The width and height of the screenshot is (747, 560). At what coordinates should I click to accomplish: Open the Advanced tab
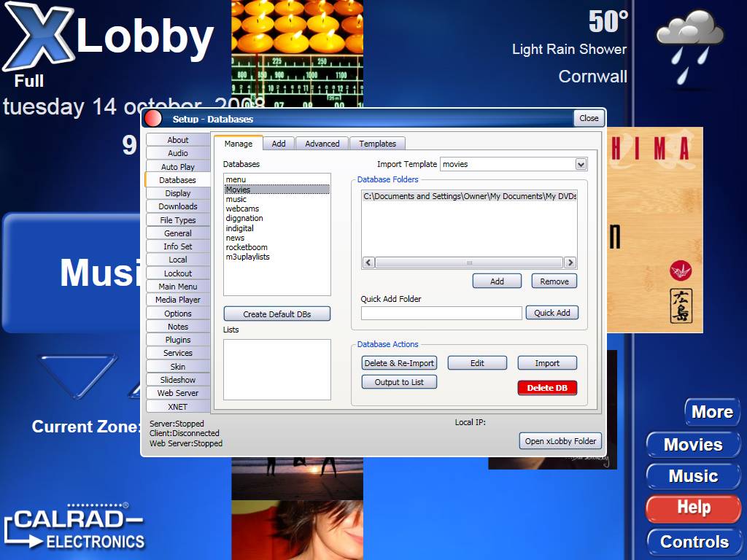pos(322,144)
